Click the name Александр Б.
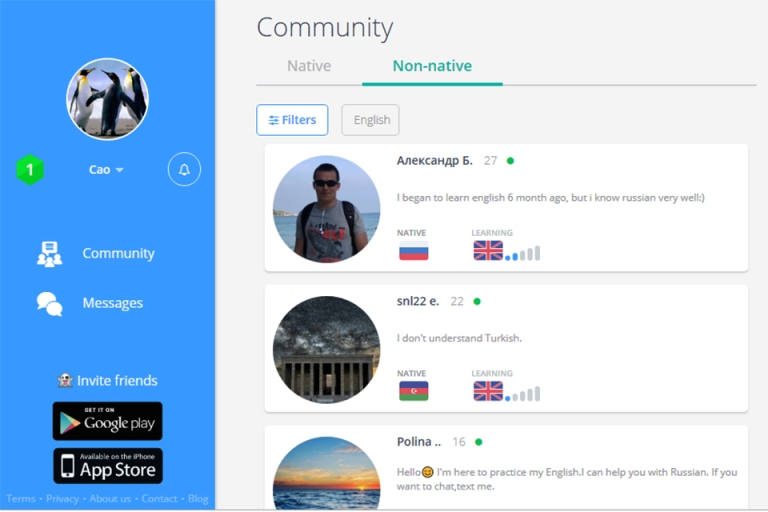768x512 pixels. pyautogui.click(x=434, y=161)
